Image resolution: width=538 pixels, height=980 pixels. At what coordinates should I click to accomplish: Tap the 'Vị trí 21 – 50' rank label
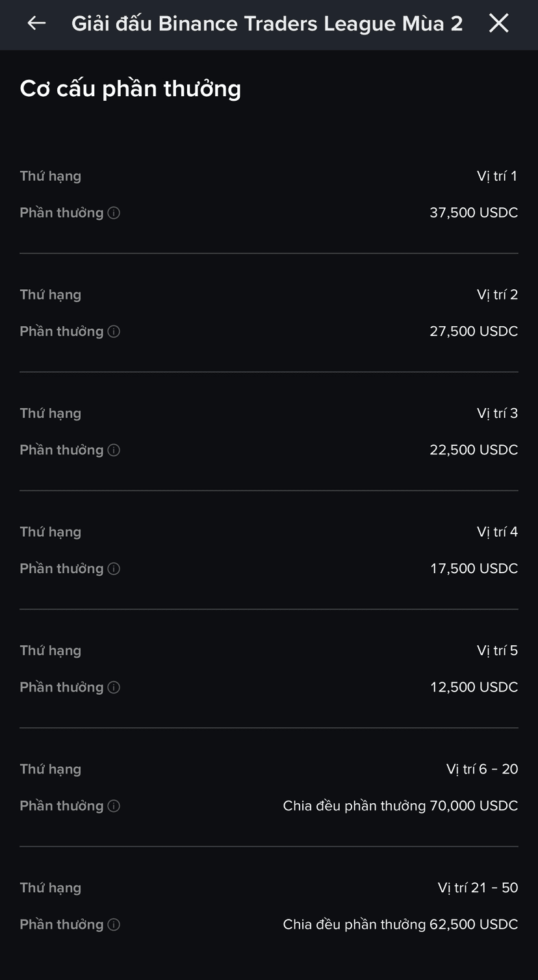pos(478,888)
